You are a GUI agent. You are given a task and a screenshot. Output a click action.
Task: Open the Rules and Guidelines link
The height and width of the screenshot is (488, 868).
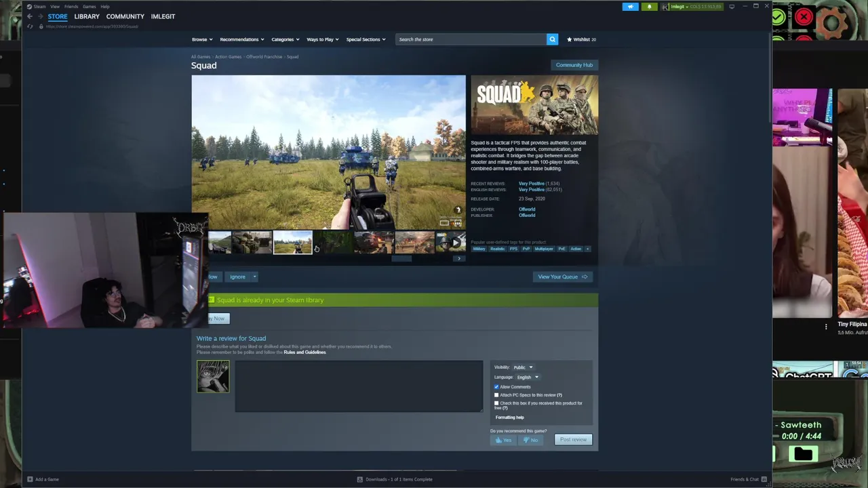click(304, 352)
